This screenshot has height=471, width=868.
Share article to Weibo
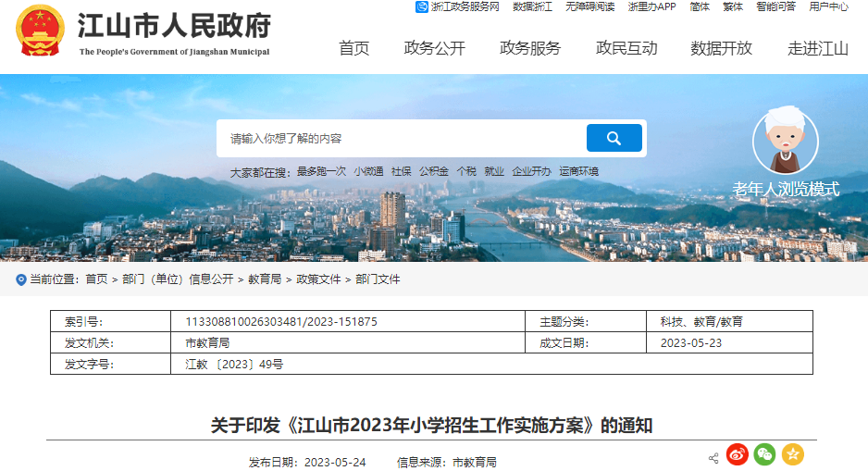click(737, 454)
